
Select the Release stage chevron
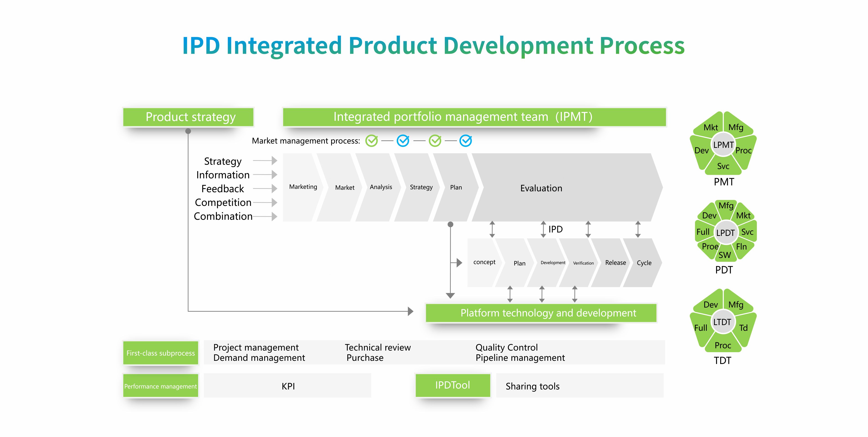point(615,263)
